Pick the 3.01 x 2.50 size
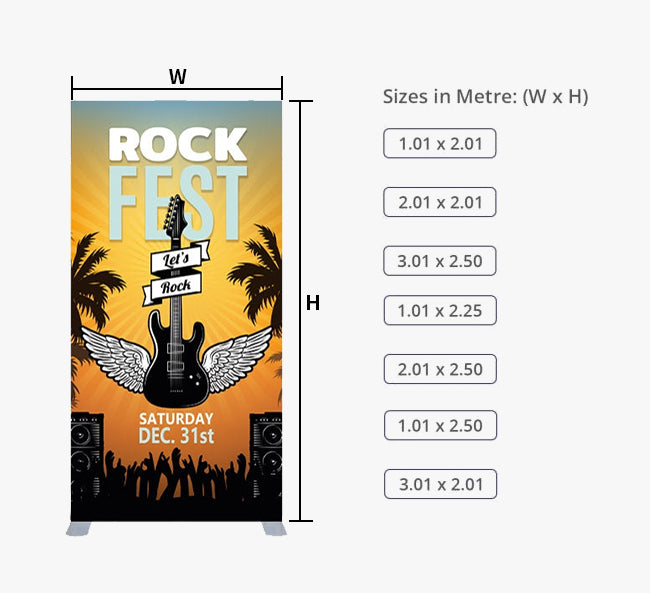Image resolution: width=650 pixels, height=593 pixels. coord(440,262)
